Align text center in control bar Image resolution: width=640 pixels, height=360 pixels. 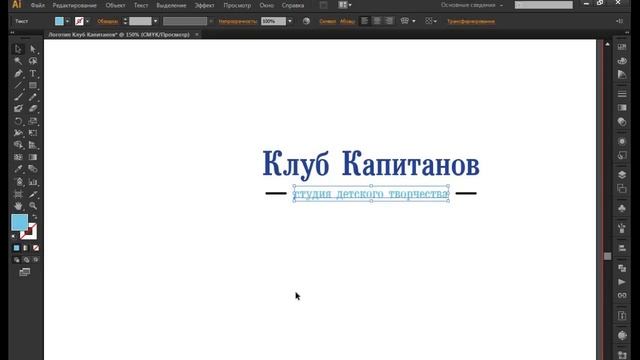coord(377,21)
